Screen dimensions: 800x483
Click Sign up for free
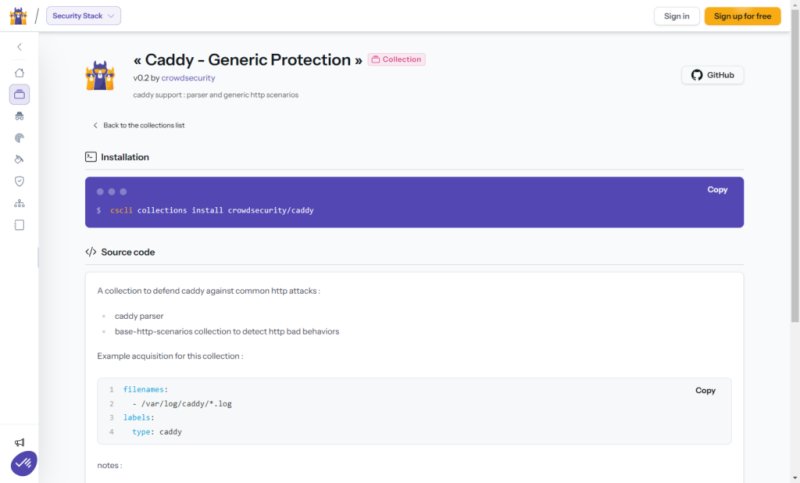pyautogui.click(x=742, y=16)
